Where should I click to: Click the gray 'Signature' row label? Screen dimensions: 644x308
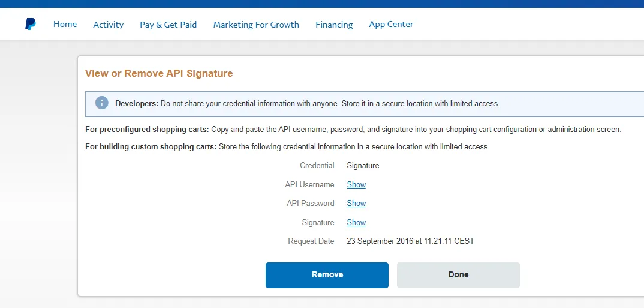318,223
